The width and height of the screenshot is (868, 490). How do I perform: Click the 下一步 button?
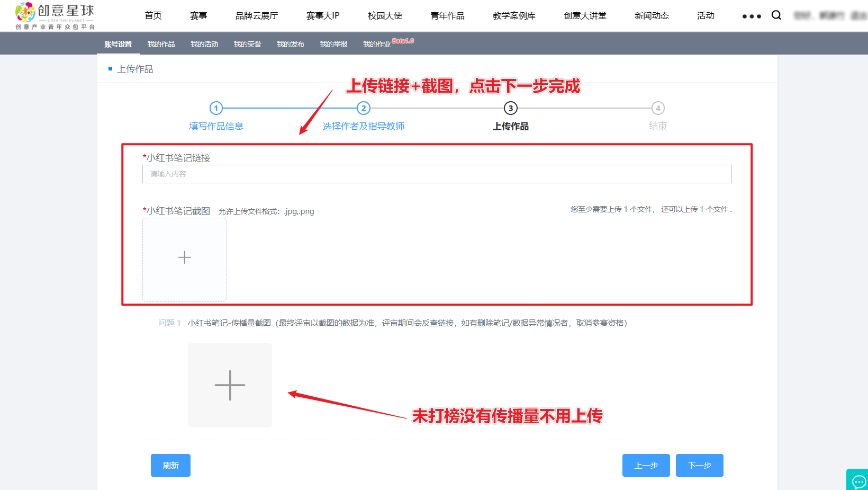[700, 465]
